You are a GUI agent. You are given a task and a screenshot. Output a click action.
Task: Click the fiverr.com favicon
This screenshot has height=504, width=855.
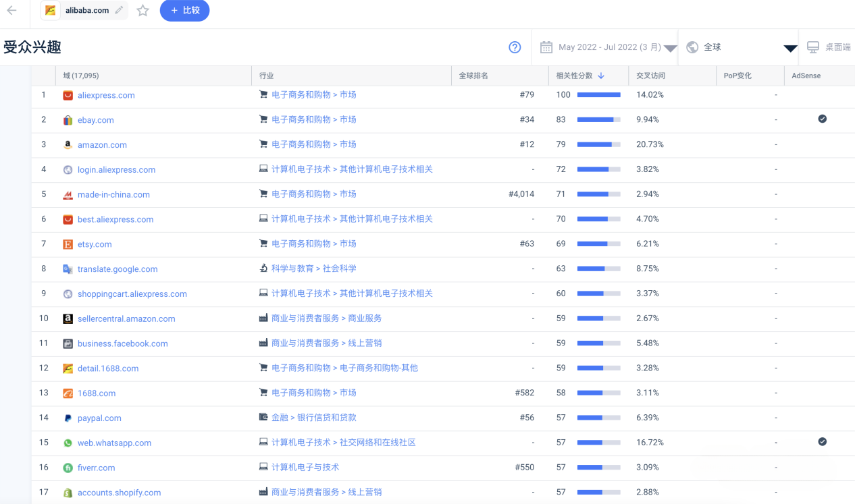pyautogui.click(x=68, y=468)
